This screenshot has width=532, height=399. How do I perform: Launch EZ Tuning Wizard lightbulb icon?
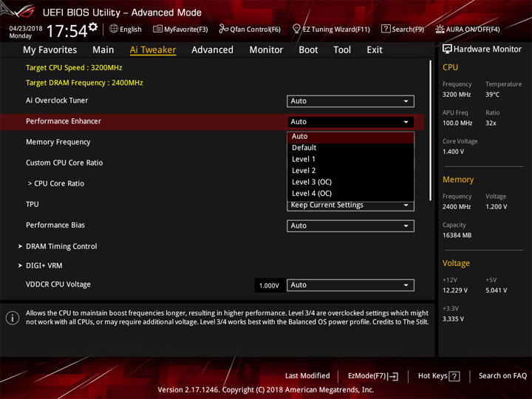(296, 29)
